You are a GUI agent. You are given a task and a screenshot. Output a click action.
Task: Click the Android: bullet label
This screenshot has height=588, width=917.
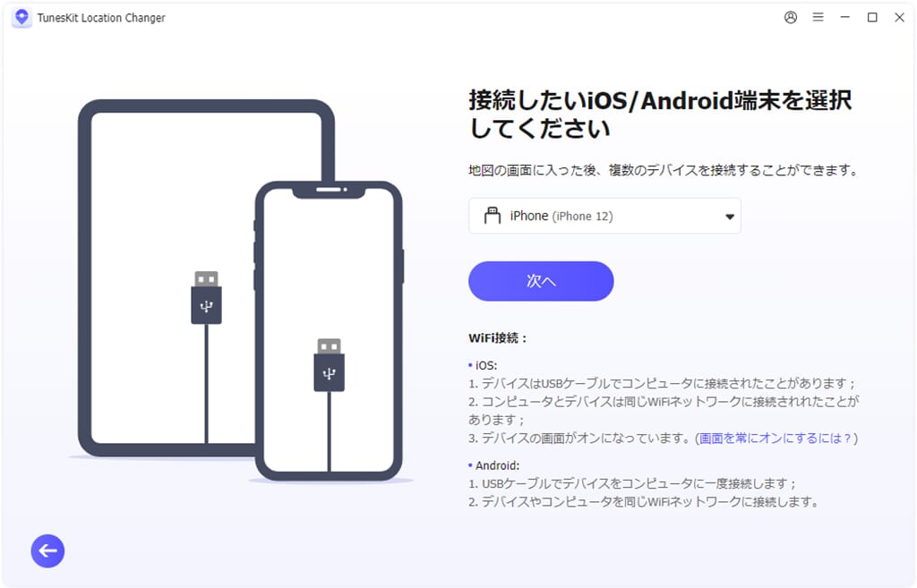494,465
